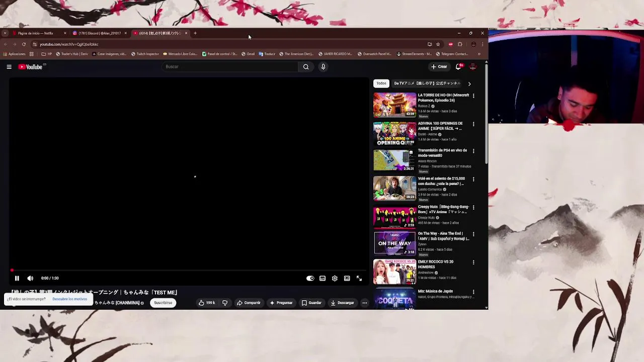The image size is (644, 362).
Task: Close the Discord tab
Action: pyautogui.click(x=126, y=33)
